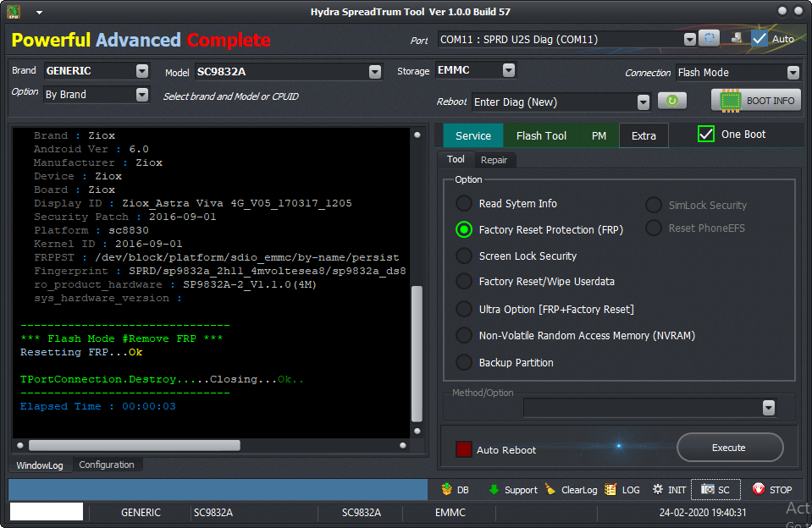Take screenshot with SC camera icon
Viewport: 812px width, 528px height.
point(707,489)
